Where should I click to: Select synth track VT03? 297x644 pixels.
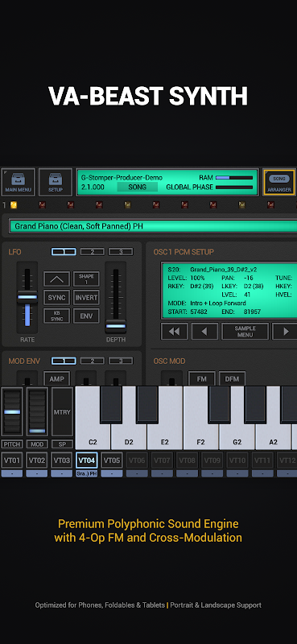coord(62,460)
